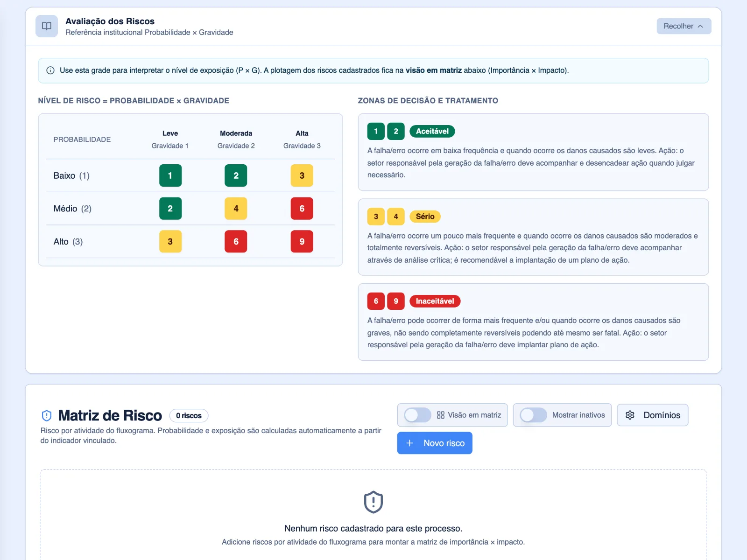The height and width of the screenshot is (560, 747).
Task: Click the Alto (3) row label
Action: pyautogui.click(x=68, y=241)
